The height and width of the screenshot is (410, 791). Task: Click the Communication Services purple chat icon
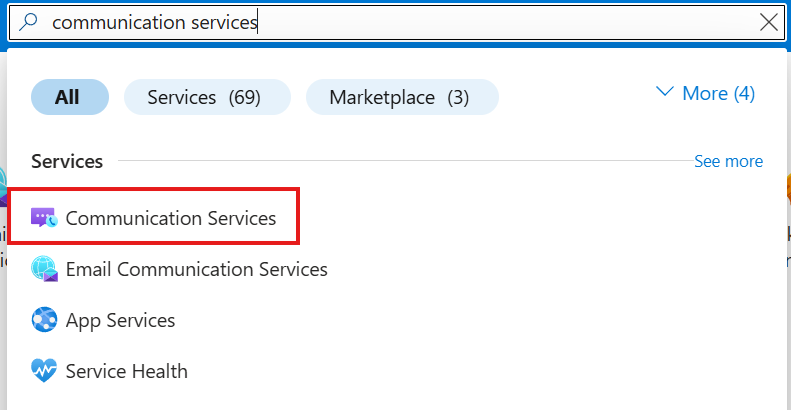[x=44, y=218]
